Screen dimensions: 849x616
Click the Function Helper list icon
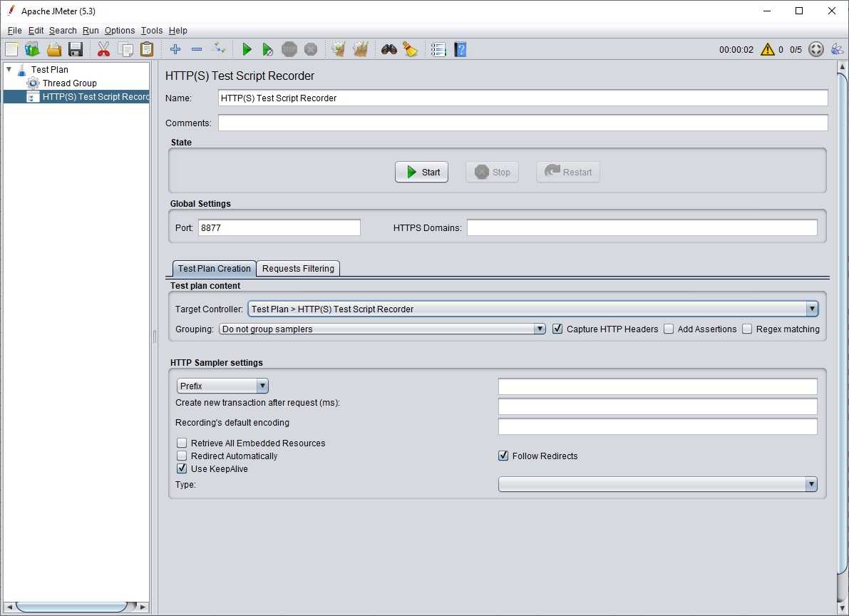click(438, 49)
